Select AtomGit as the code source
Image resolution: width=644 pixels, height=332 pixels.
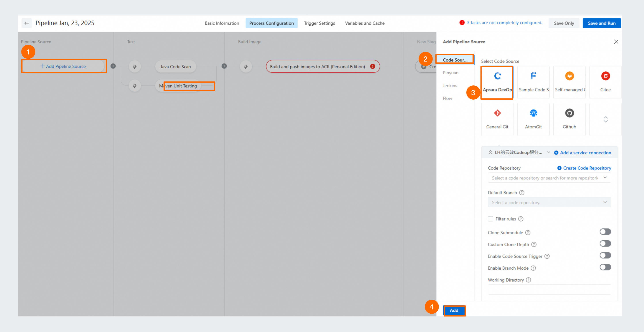[533, 113]
